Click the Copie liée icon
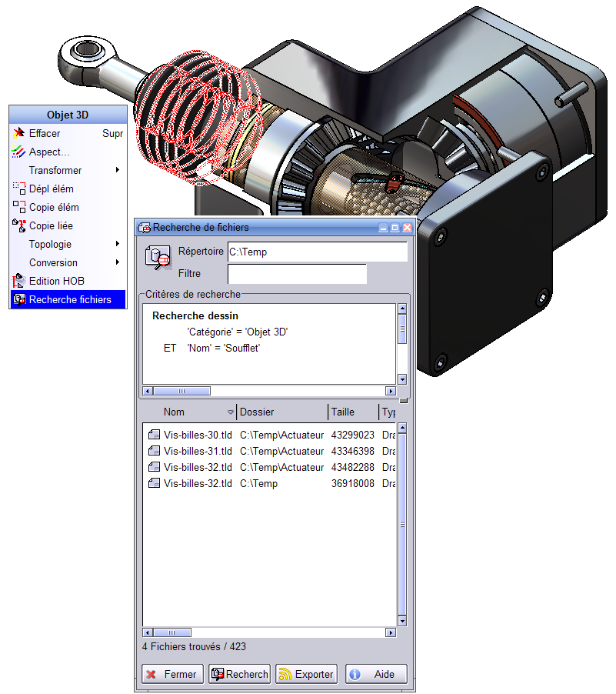The image size is (616, 694). (x=19, y=225)
